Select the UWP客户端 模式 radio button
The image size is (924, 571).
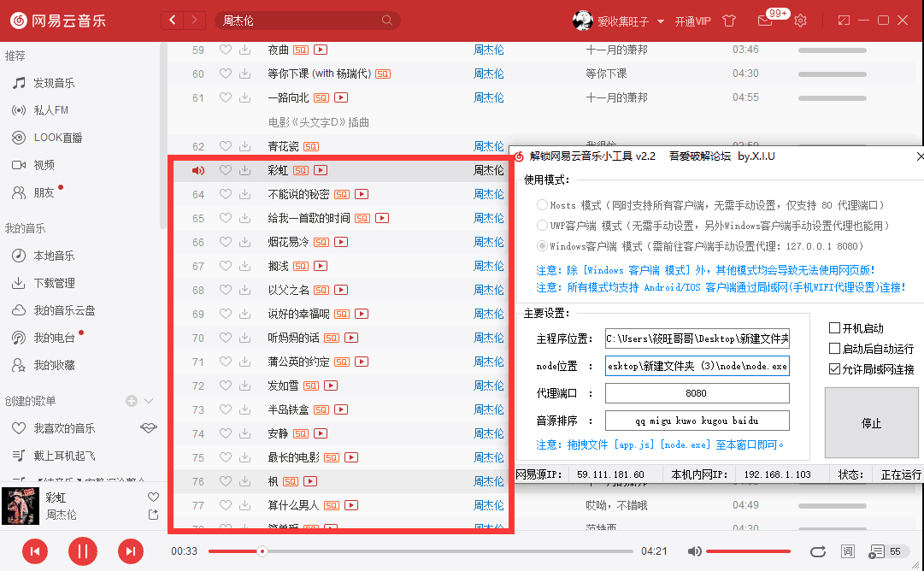(x=542, y=225)
